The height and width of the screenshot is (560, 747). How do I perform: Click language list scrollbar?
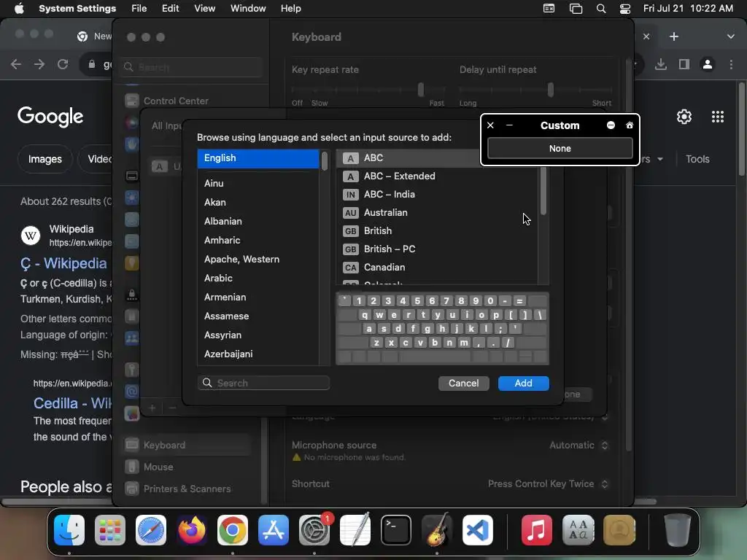(325, 161)
